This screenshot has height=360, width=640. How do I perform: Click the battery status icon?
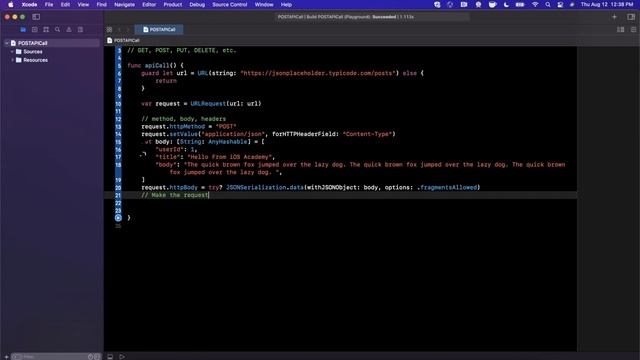pyautogui.click(x=520, y=4)
